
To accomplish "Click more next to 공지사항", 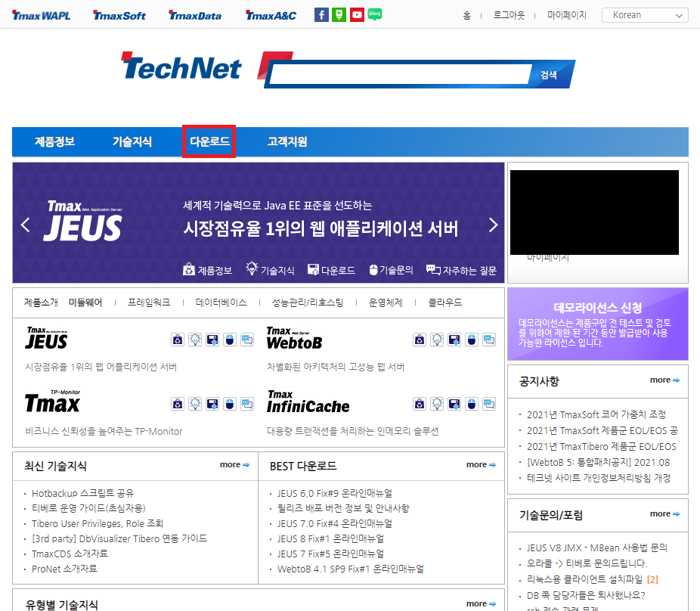I will [664, 380].
